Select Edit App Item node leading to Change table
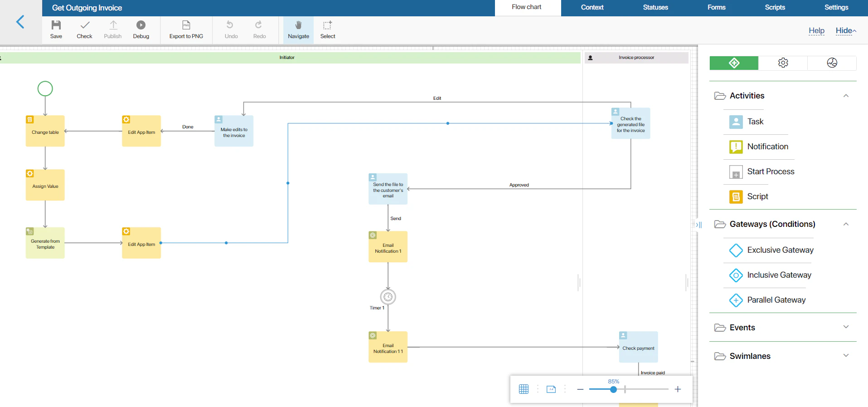This screenshot has width=868, height=407. click(141, 131)
